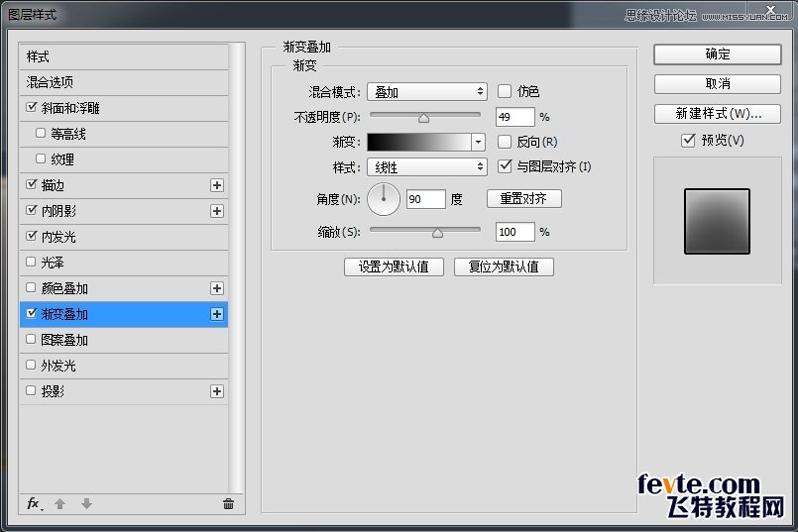Click the styles list vertical scrollbar

(236, 268)
